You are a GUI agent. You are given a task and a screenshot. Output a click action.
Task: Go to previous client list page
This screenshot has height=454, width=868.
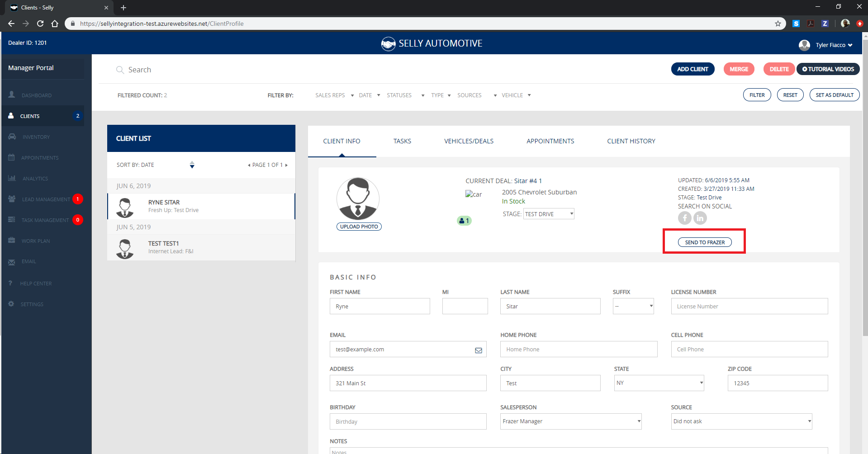click(249, 165)
